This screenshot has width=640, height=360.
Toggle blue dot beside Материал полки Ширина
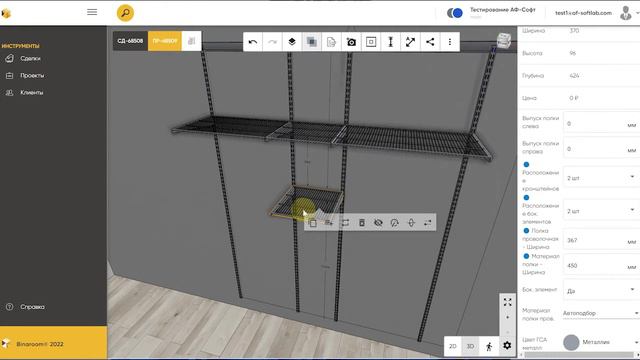pyautogui.click(x=526, y=256)
